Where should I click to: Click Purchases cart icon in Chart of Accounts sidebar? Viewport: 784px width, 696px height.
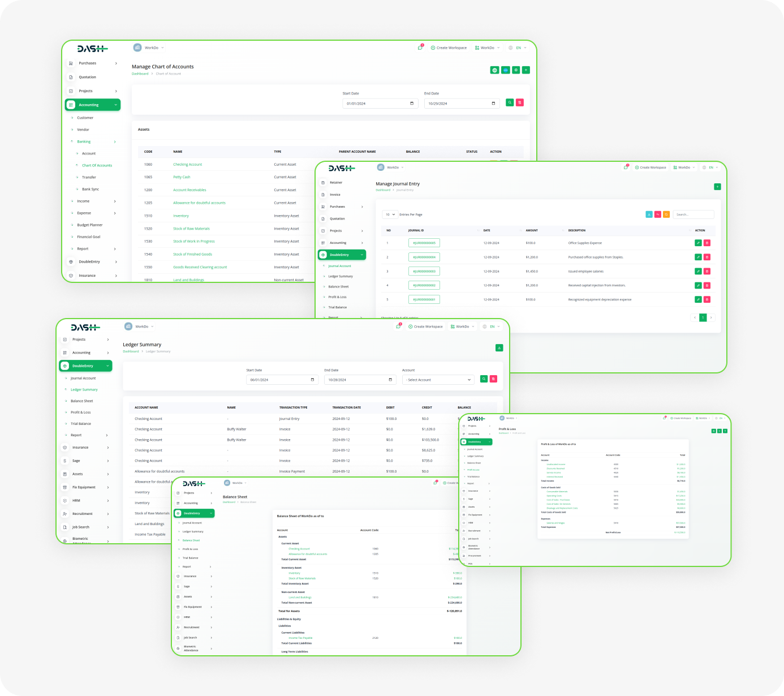tap(71, 63)
